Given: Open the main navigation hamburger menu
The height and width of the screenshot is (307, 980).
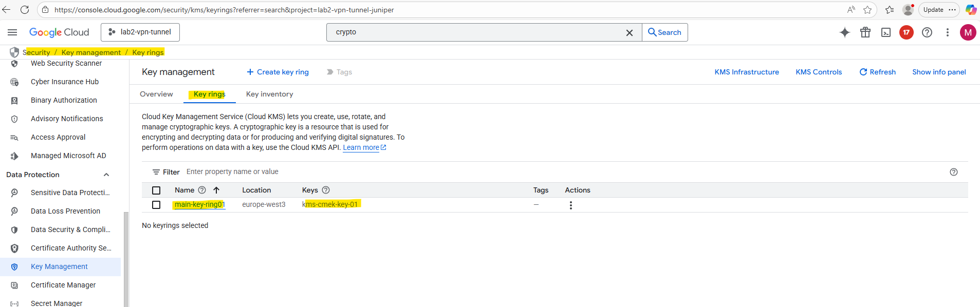Looking at the screenshot, I should tap(12, 32).
